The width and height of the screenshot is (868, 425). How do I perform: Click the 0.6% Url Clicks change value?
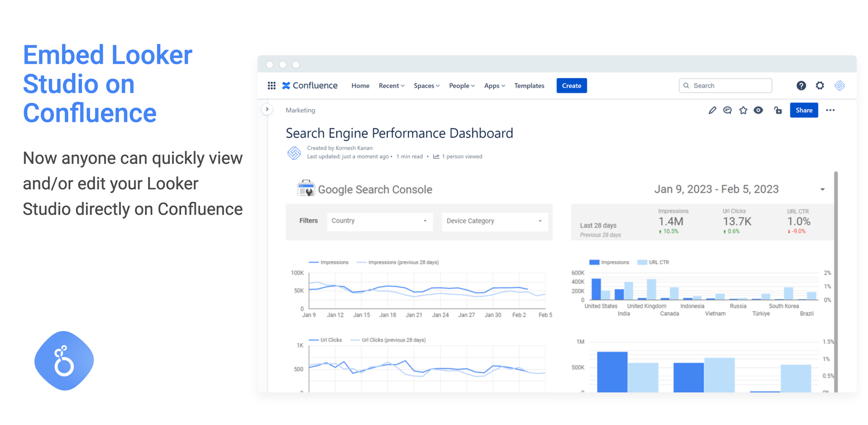tap(734, 231)
